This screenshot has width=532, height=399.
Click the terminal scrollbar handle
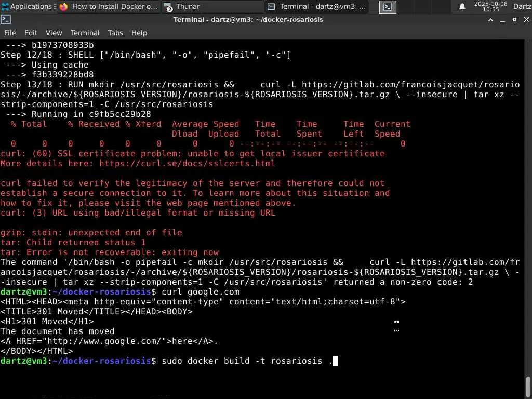[x=528, y=387]
